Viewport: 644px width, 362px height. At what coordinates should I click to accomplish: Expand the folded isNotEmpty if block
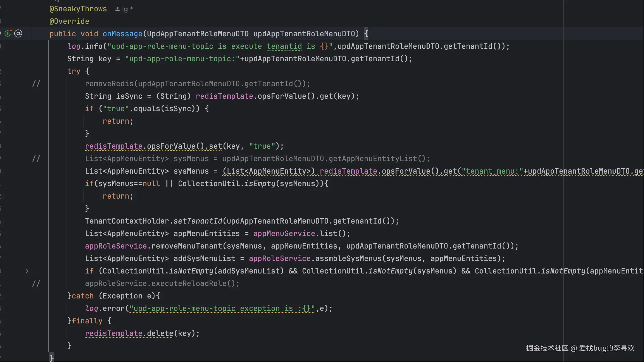click(27, 271)
